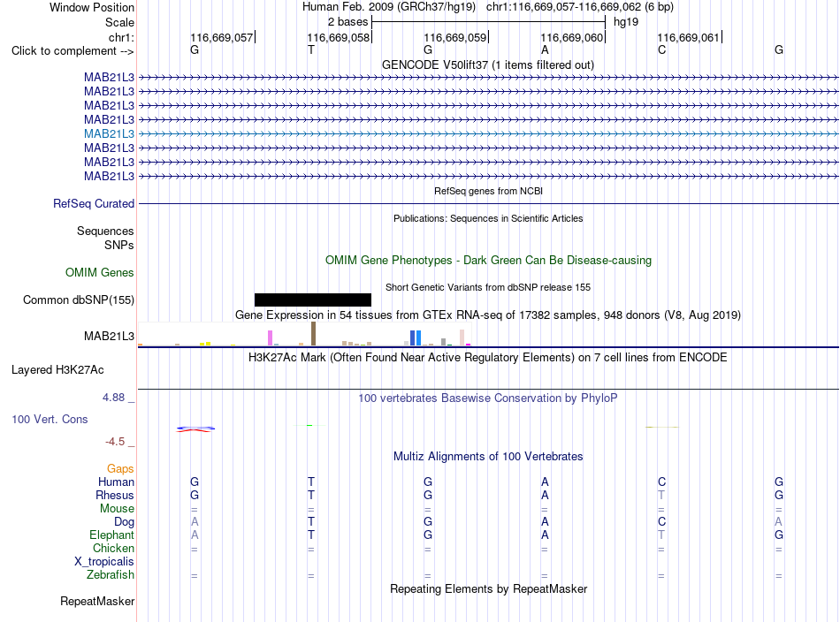Image resolution: width=840 pixels, height=622 pixels.
Task: Click the paired blue bars in GTEx chart
Action: coord(416,338)
